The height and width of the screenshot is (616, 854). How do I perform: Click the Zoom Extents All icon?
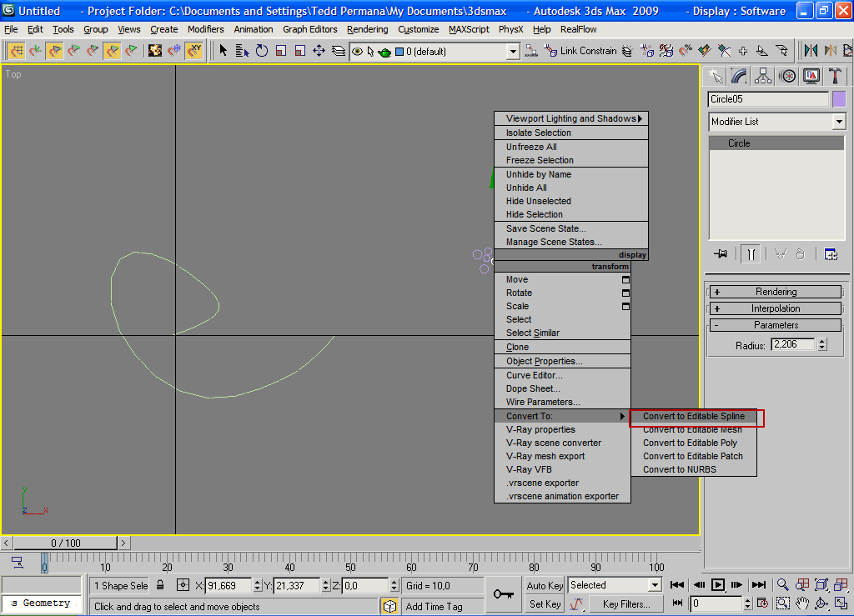(x=841, y=585)
